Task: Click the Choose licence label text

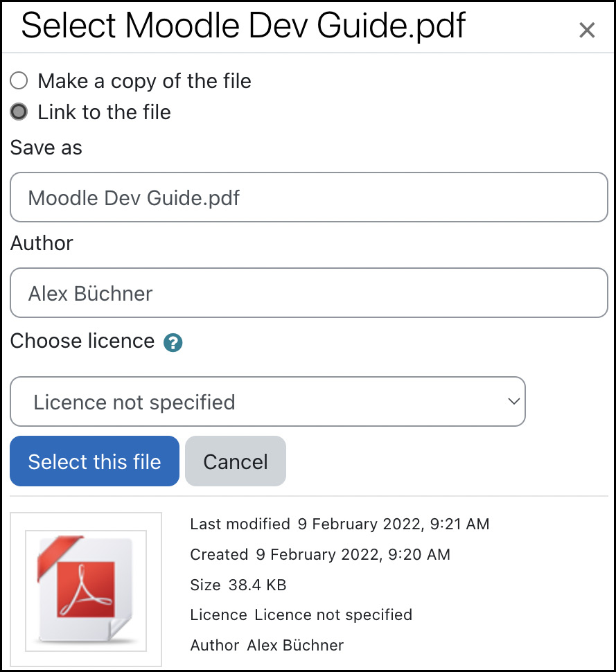Action: (82, 341)
